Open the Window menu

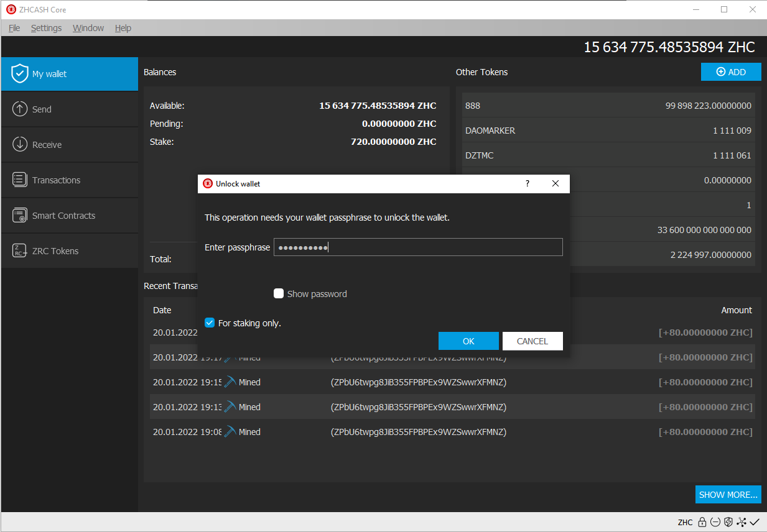[x=88, y=28]
